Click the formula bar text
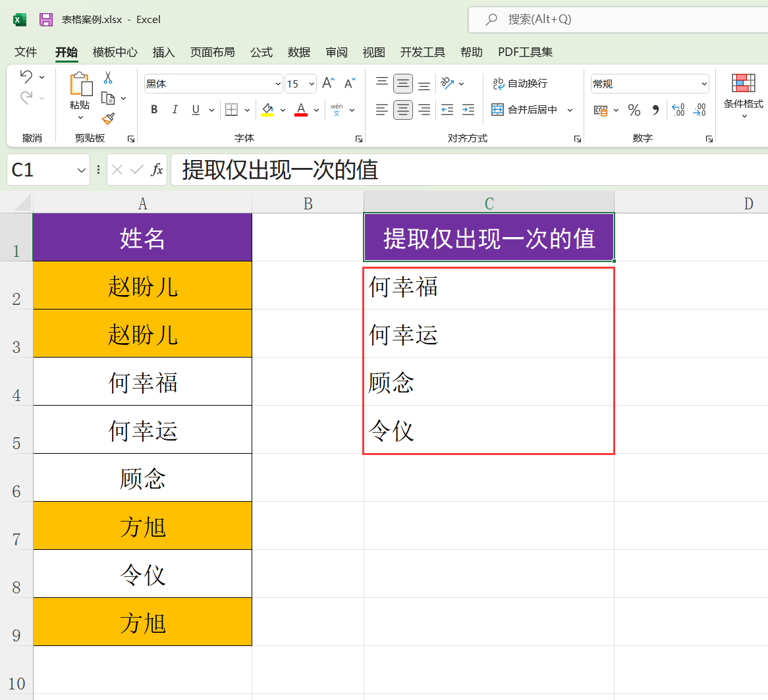Screen dimensions: 768x700 tap(280, 170)
